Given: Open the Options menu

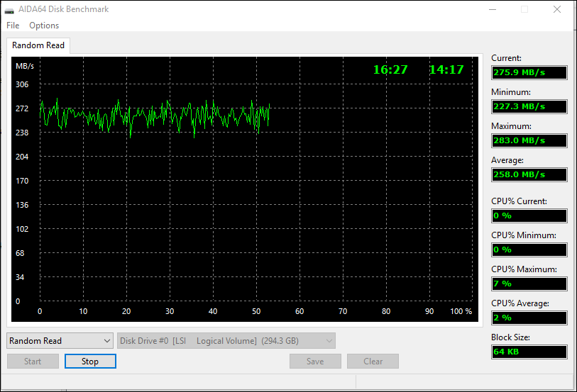Looking at the screenshot, I should [44, 26].
